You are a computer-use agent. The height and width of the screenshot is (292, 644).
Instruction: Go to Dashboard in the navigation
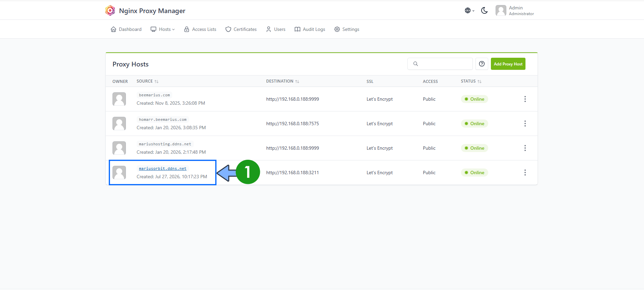click(x=126, y=29)
